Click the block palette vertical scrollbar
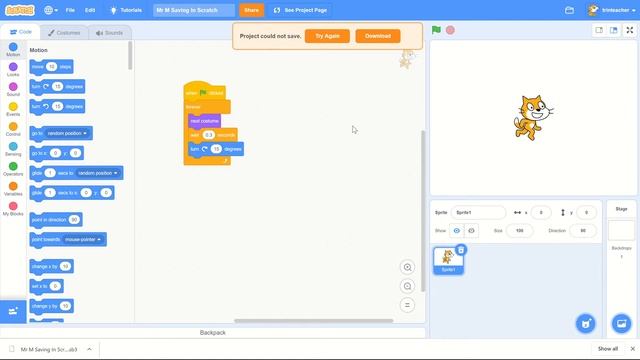This screenshot has height=360, width=640. [x=130, y=56]
